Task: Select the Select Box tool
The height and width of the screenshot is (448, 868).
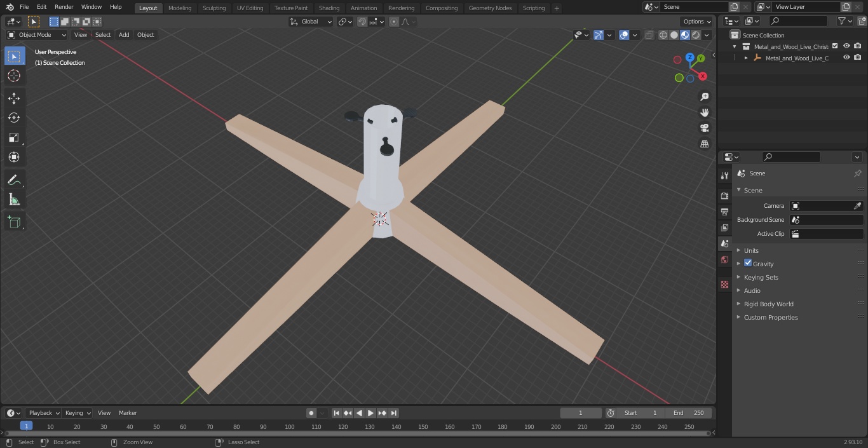Action: (14, 56)
